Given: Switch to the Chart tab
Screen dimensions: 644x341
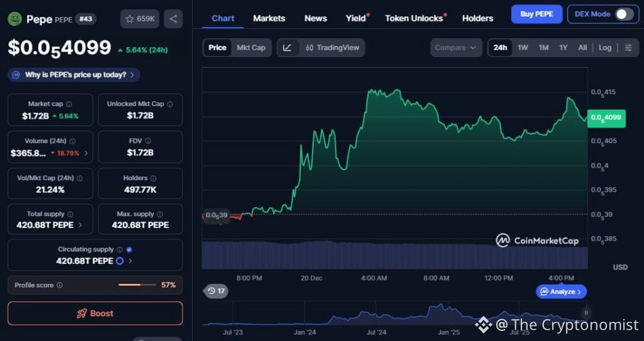Looking at the screenshot, I should (223, 18).
